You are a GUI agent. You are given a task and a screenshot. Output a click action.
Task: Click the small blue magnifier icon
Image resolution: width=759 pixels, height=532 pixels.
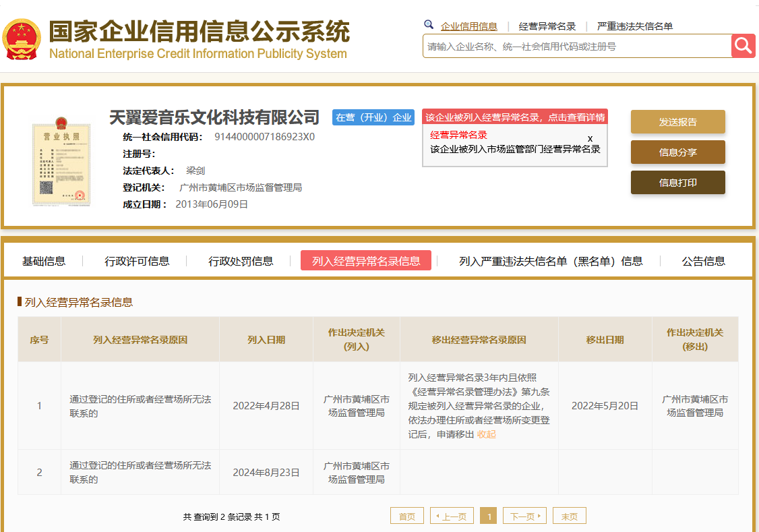[x=429, y=25]
